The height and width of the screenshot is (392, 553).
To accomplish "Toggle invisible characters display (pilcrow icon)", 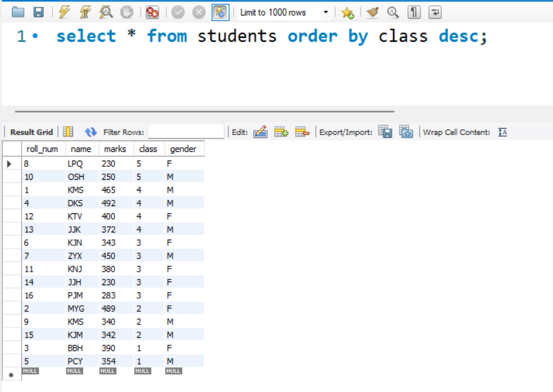I will coord(414,12).
